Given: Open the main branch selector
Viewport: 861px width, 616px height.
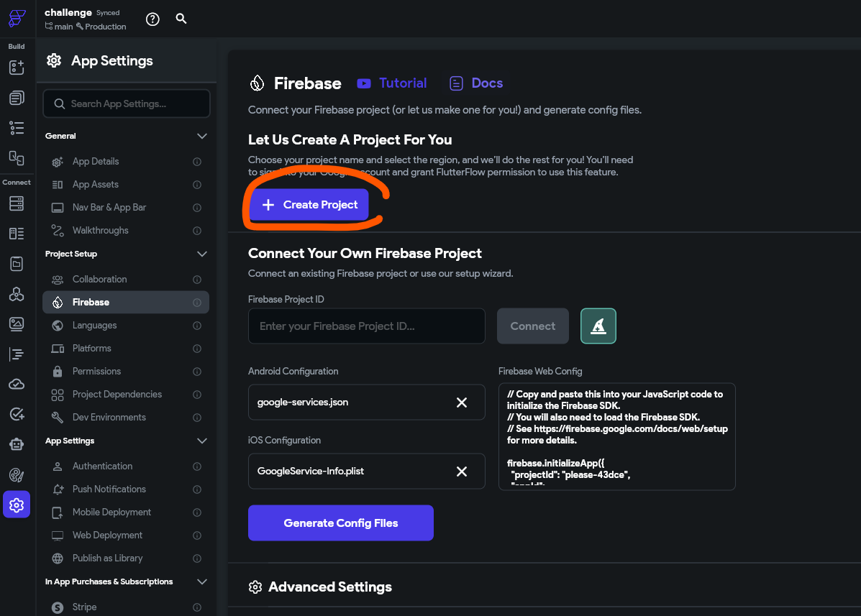Looking at the screenshot, I should click(59, 27).
